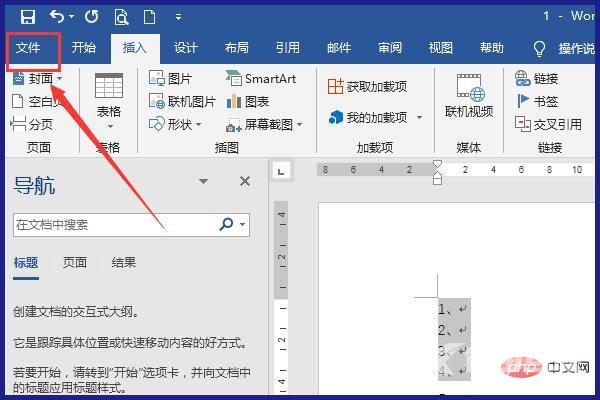600x400 pixels.
Task: Click 获取加载项 to get add-ins
Action: (367, 87)
